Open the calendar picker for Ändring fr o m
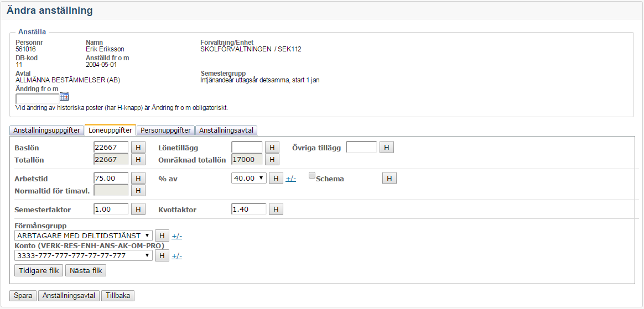644x309 pixels. click(64, 96)
